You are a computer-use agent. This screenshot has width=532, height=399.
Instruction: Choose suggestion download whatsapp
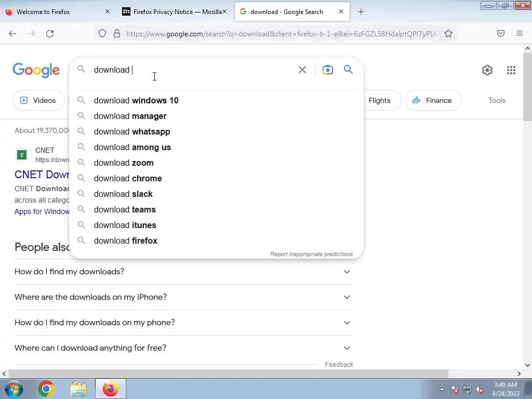(216, 131)
